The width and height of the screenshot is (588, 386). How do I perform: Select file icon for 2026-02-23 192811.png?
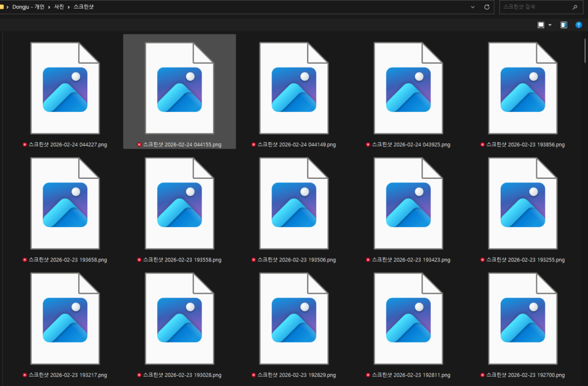coord(408,319)
